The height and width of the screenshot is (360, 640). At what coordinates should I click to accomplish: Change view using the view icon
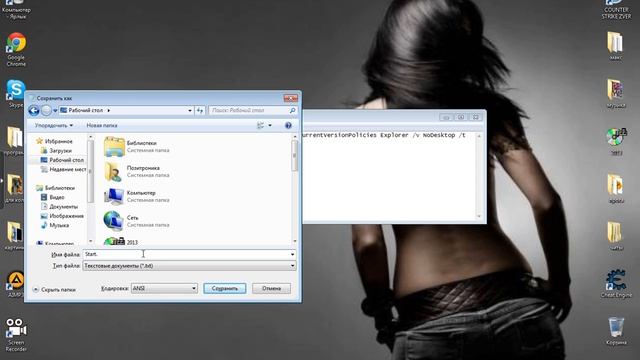pyautogui.click(x=260, y=126)
